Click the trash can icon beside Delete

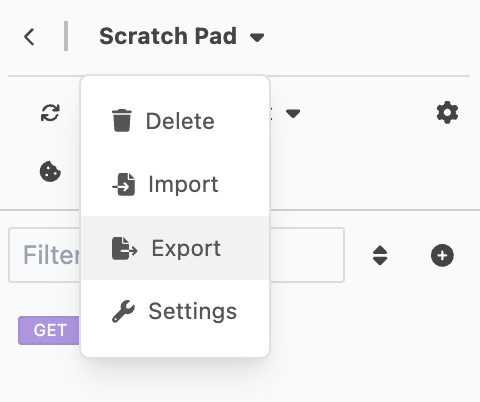tap(122, 121)
